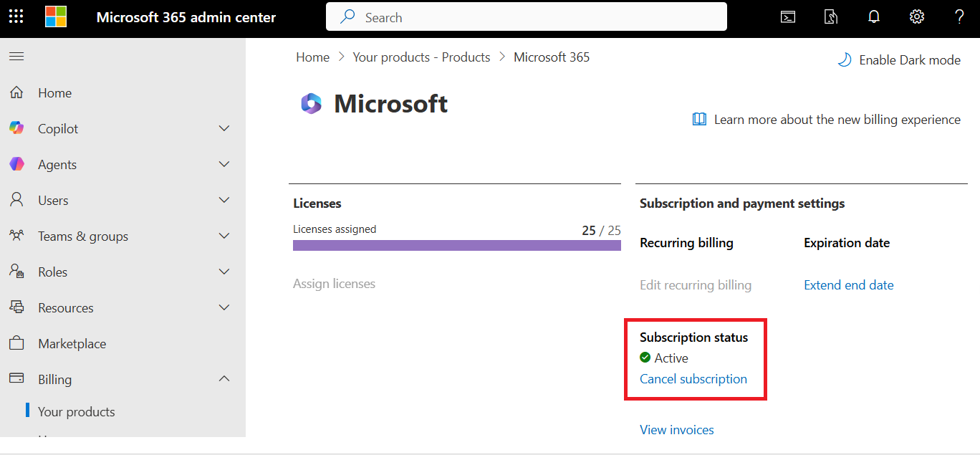This screenshot has width=980, height=455.
Task: Click the Billing card icon
Action: coord(16,379)
